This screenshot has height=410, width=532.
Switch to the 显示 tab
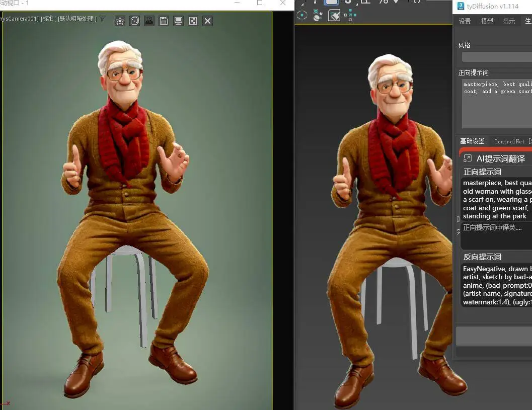[509, 21]
